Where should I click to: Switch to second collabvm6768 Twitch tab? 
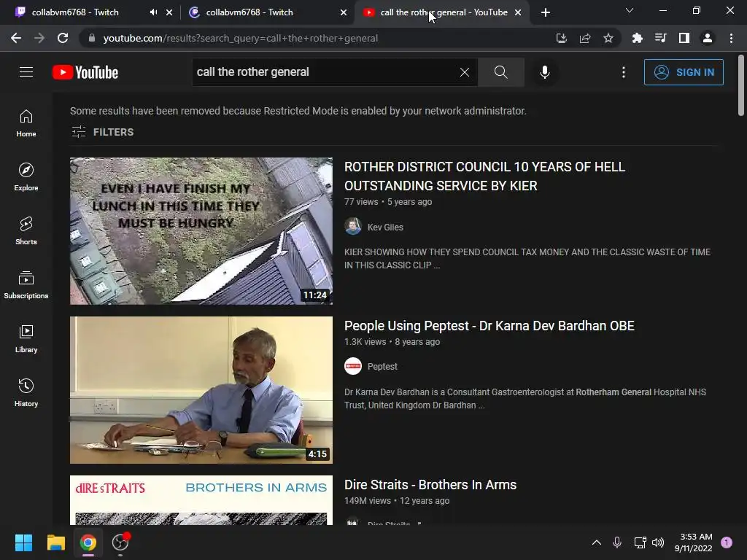249,12
